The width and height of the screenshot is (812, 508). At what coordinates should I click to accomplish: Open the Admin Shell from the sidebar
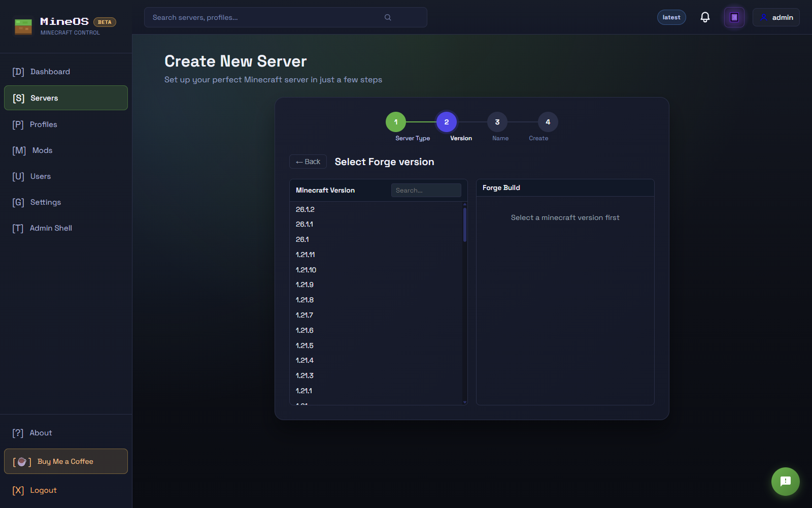(51, 228)
